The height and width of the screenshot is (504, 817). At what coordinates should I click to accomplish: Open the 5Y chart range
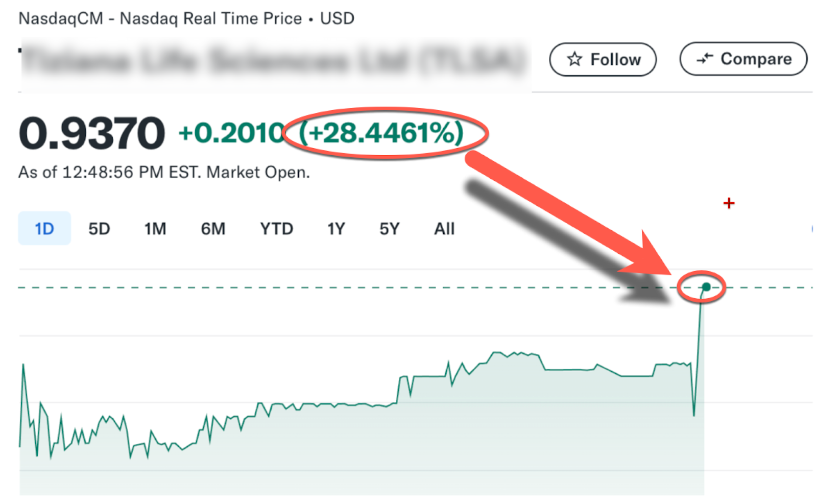pos(389,228)
